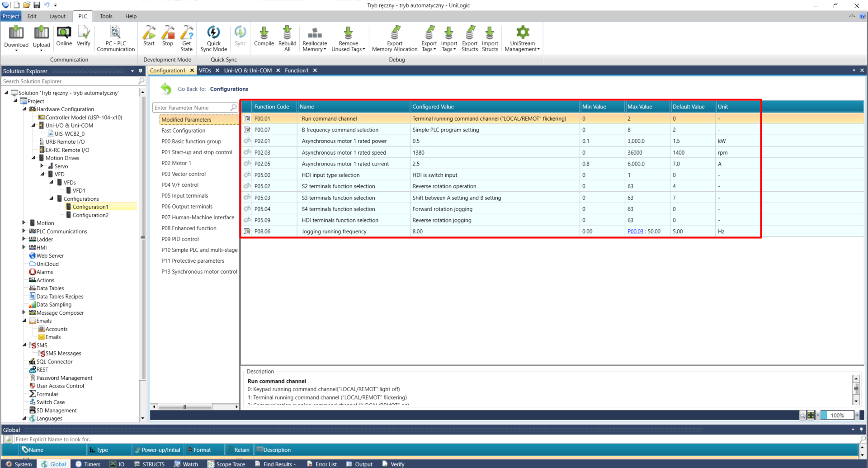The width and height of the screenshot is (868, 468).
Task: Open Import Tags dropdown
Action: 449,38
